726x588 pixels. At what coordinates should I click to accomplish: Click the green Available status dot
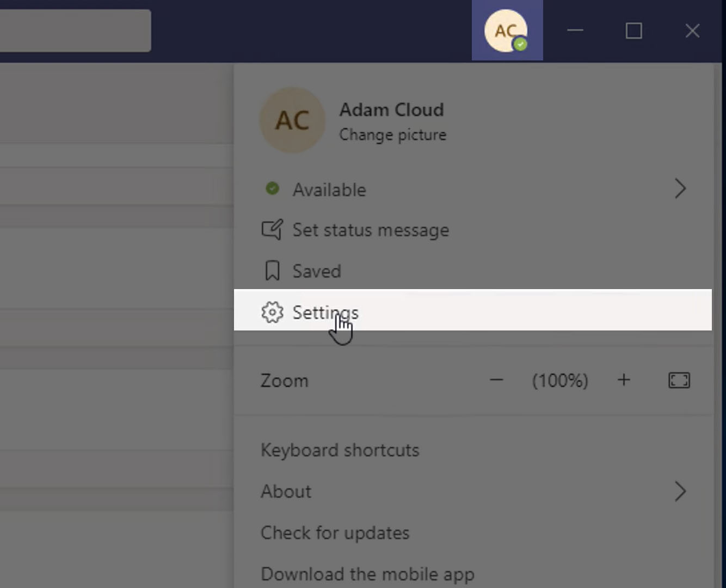click(x=272, y=189)
